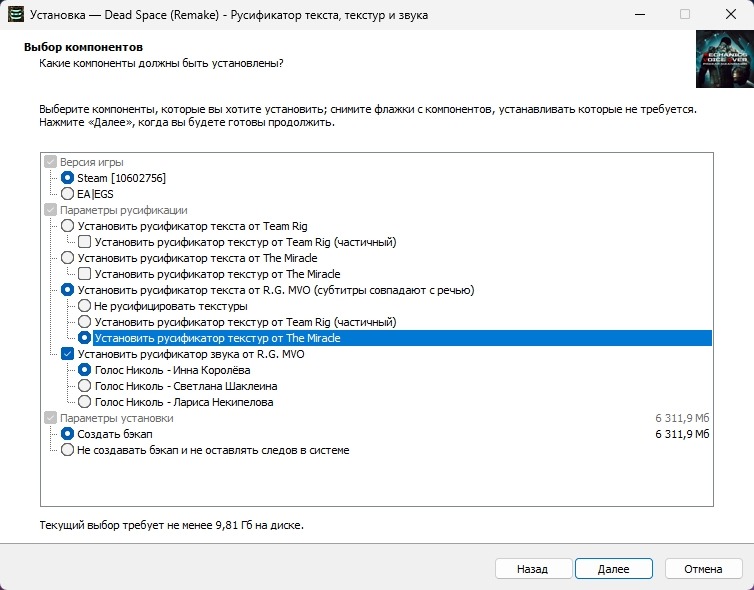Click the 'Назад' button
754x590 pixels.
(x=533, y=569)
